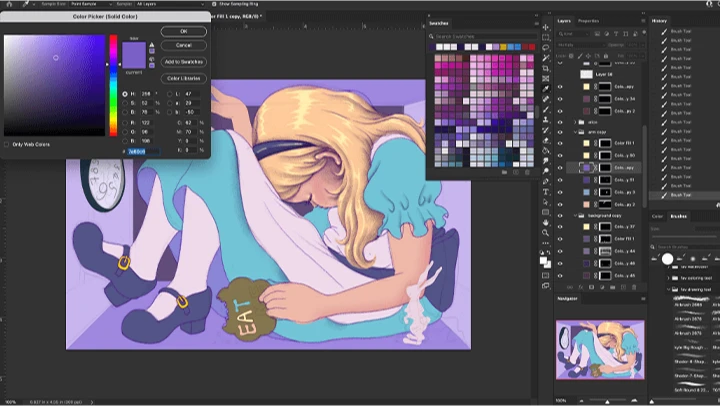Select the H hue radio button
This screenshot has width=720, height=406.
pos(125,94)
